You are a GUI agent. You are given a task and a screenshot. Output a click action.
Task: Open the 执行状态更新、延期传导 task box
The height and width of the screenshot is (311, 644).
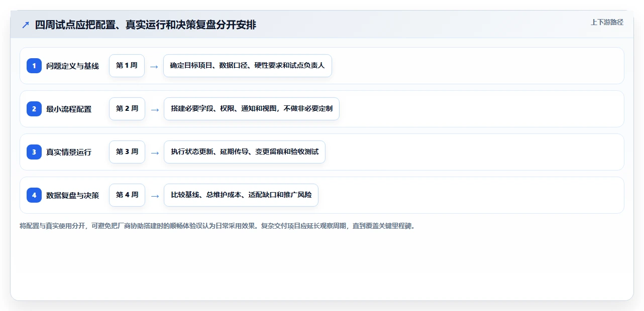click(x=245, y=152)
